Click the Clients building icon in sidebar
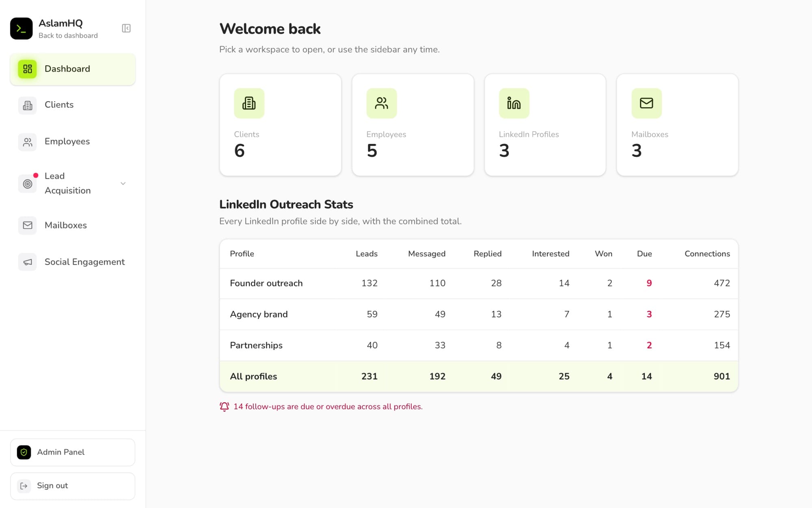Viewport: 812px width, 508px height. 28,106
